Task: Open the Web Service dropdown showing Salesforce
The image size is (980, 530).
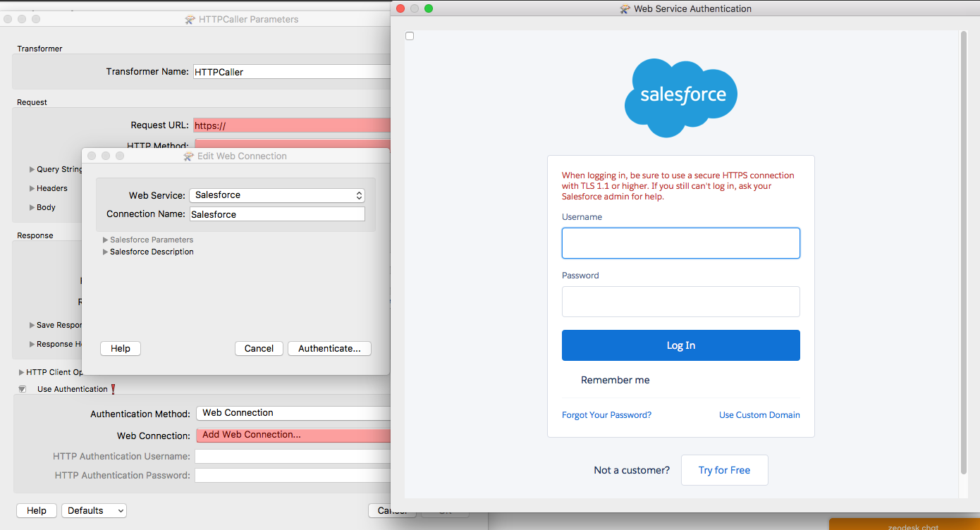Action: (x=276, y=195)
